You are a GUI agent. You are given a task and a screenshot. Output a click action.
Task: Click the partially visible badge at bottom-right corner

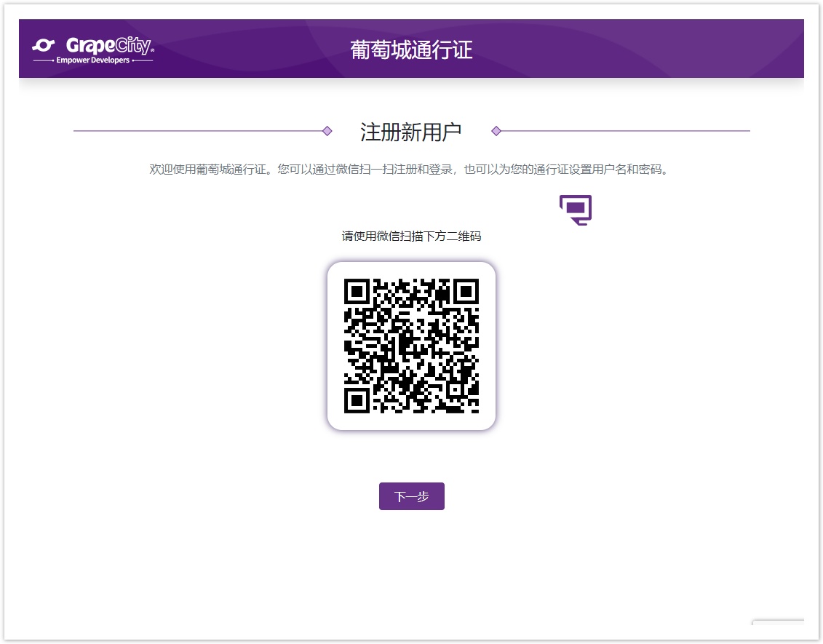[x=778, y=630]
